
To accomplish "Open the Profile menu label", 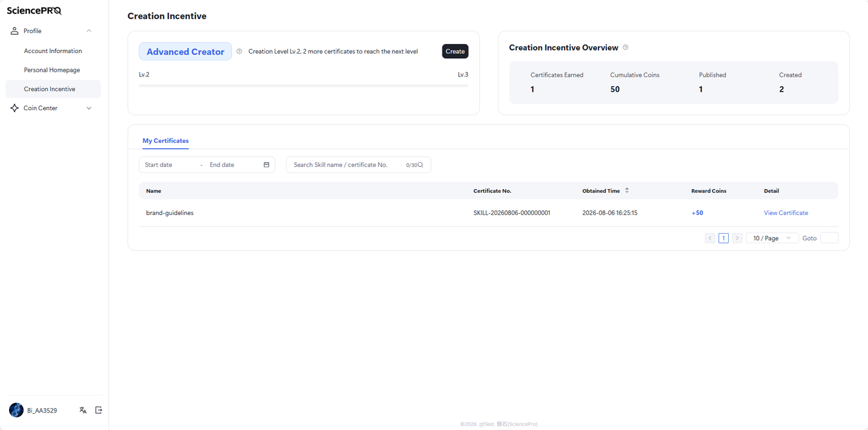I will 33,31.
